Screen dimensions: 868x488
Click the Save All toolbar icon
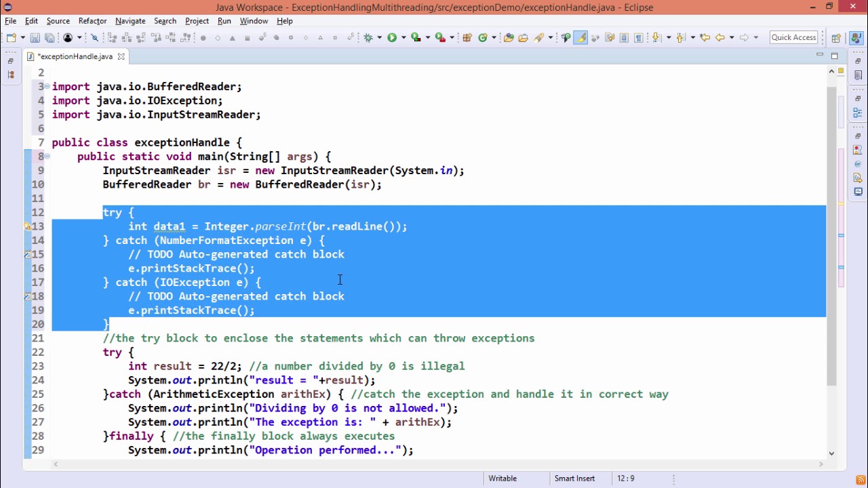pyautogui.click(x=50, y=38)
